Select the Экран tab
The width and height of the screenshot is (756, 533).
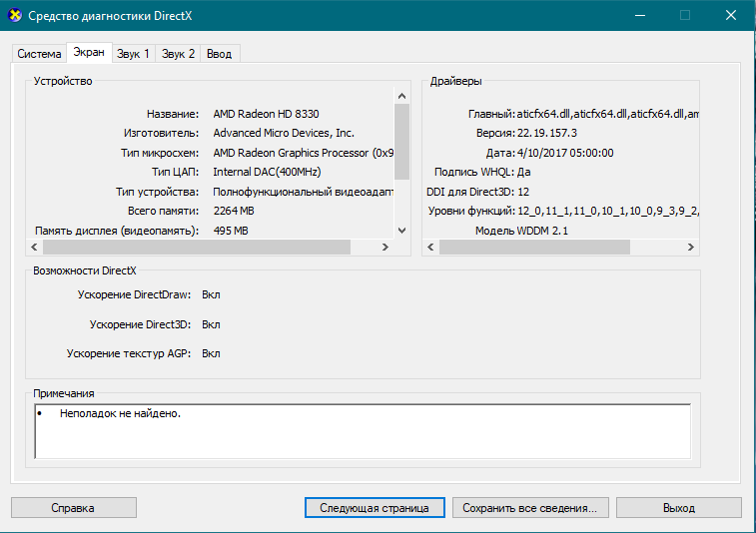tap(89, 53)
